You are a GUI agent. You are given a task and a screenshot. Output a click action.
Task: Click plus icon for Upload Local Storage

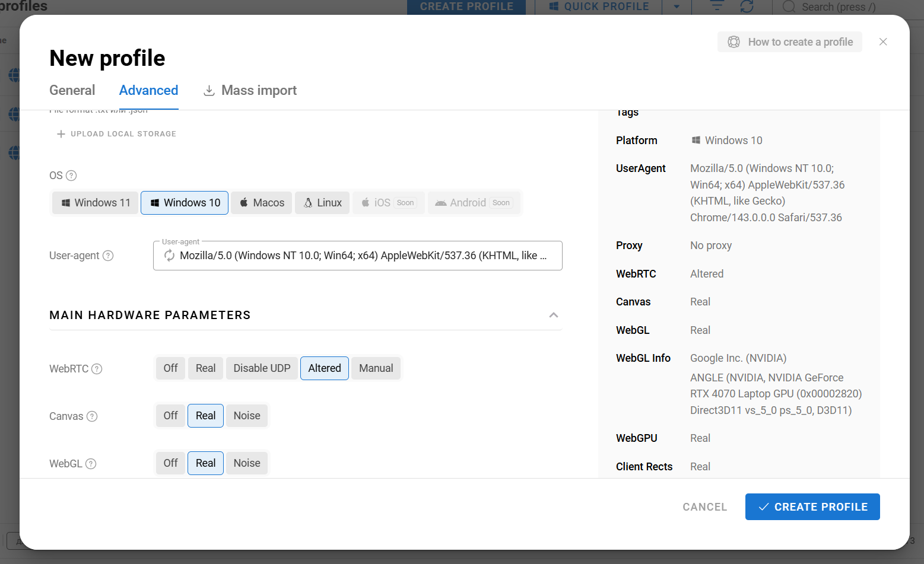pyautogui.click(x=61, y=134)
